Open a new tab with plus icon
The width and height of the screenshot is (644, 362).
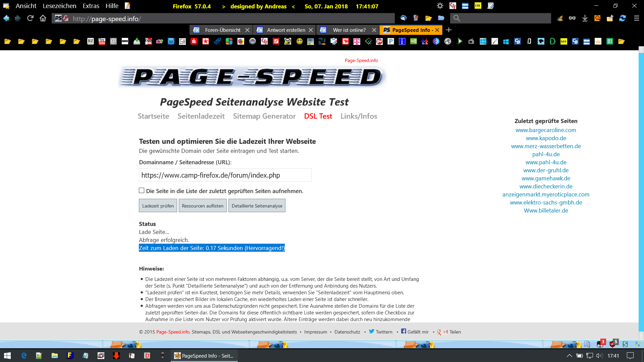coord(449,30)
